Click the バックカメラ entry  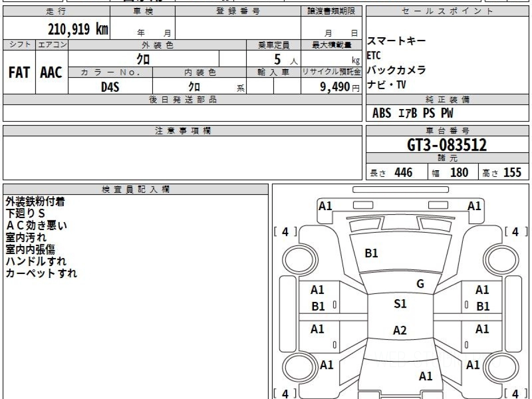tap(396, 70)
